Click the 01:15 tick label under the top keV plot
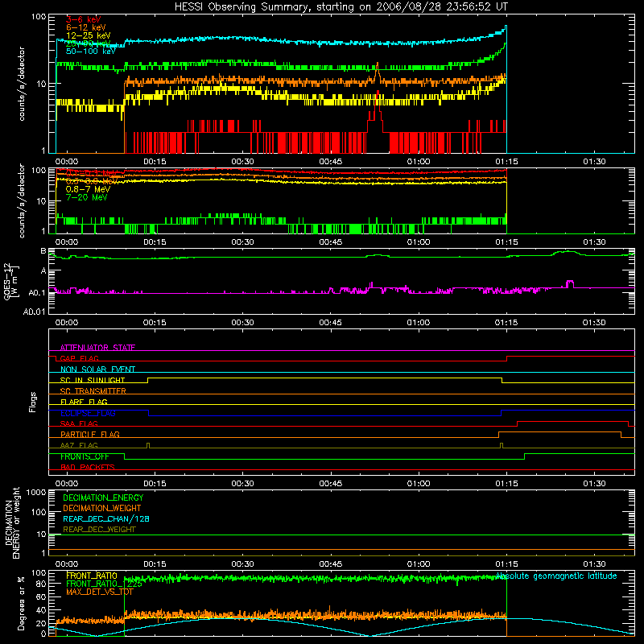 506,162
